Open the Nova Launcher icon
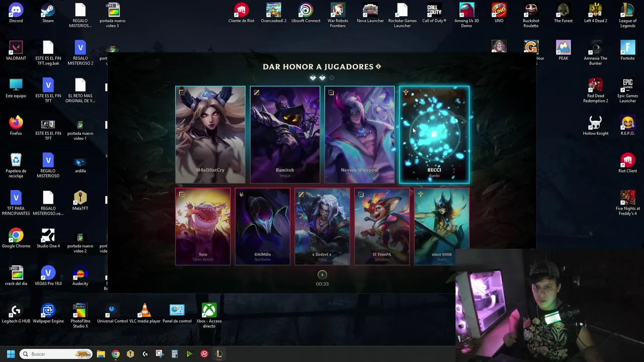This screenshot has width=644, height=362. pyautogui.click(x=370, y=14)
